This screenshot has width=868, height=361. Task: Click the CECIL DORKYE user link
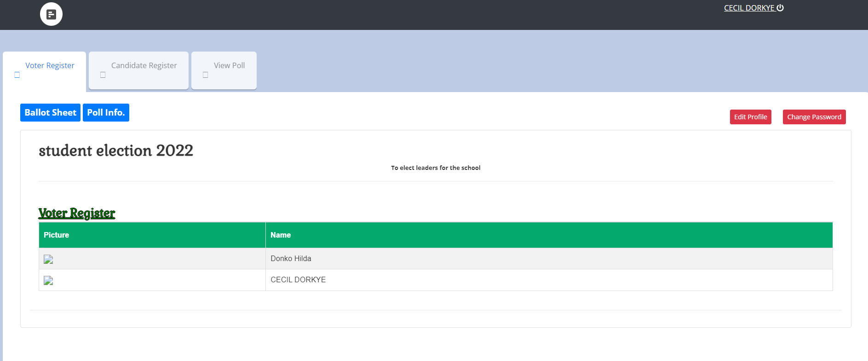(x=749, y=8)
